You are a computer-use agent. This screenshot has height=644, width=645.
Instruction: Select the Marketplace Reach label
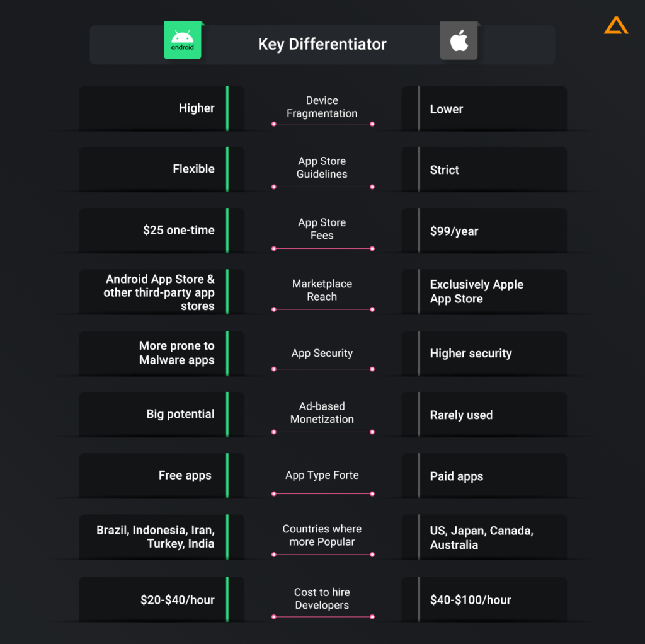coord(322,290)
